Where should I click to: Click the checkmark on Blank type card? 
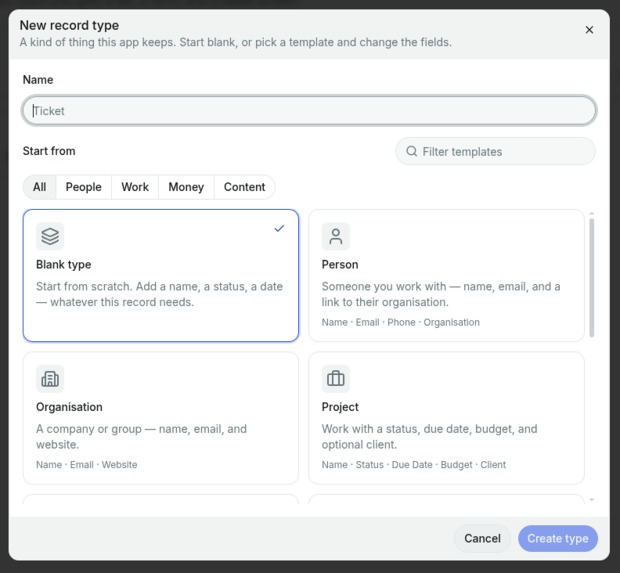coord(279,229)
